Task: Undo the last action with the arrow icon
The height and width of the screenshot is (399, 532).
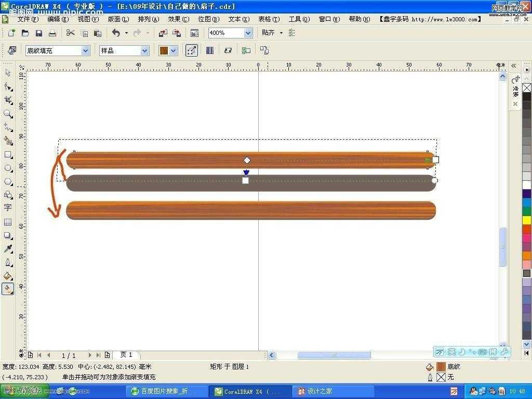Action: click(116, 33)
